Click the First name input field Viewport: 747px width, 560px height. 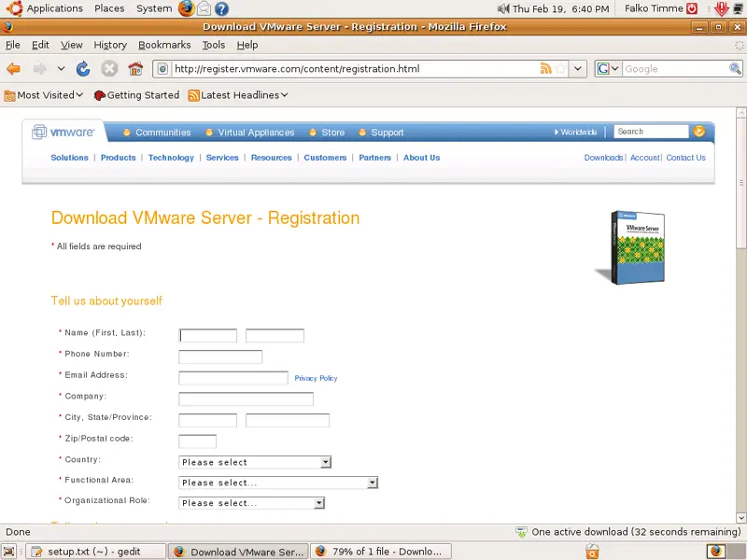click(207, 336)
